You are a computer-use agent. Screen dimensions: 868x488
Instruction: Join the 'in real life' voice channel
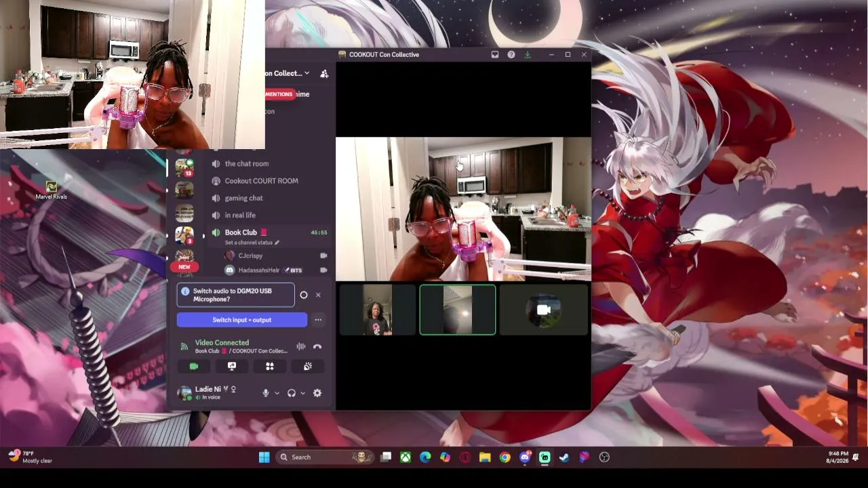[240, 215]
